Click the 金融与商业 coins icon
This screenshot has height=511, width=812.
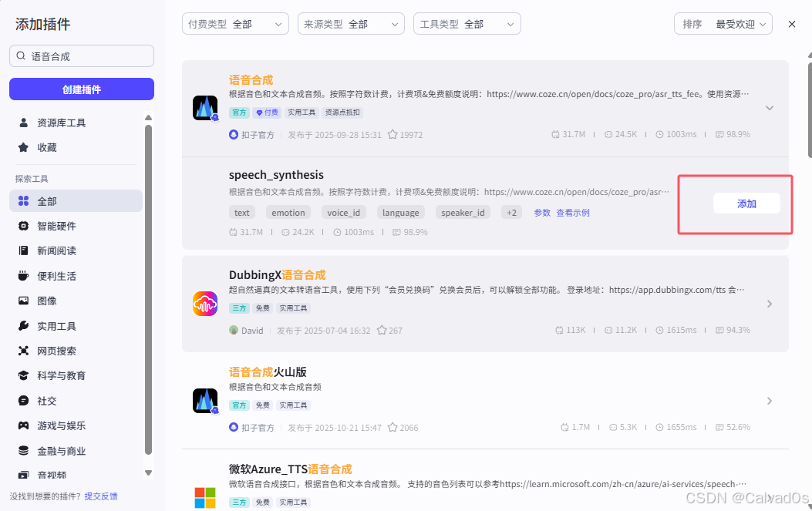coord(23,450)
